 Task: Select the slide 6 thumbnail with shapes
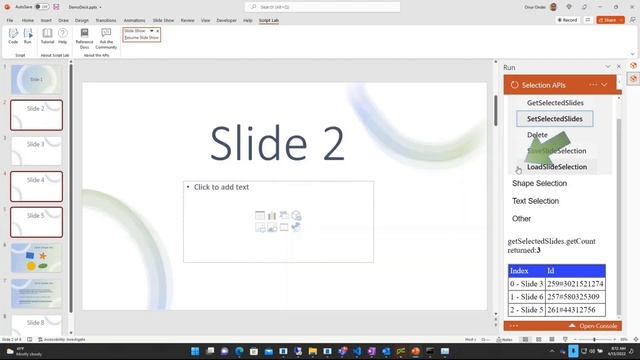[36, 258]
